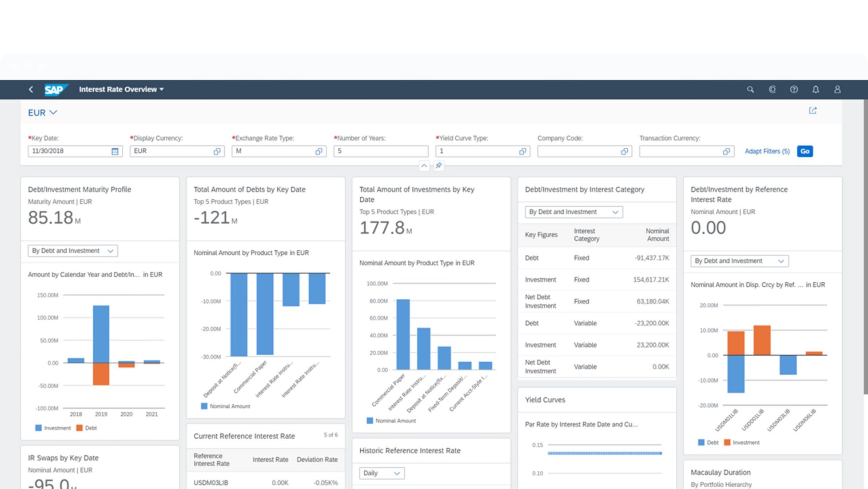Open the Key Date calendar picker
The height and width of the screenshot is (489, 868).
[x=115, y=152]
